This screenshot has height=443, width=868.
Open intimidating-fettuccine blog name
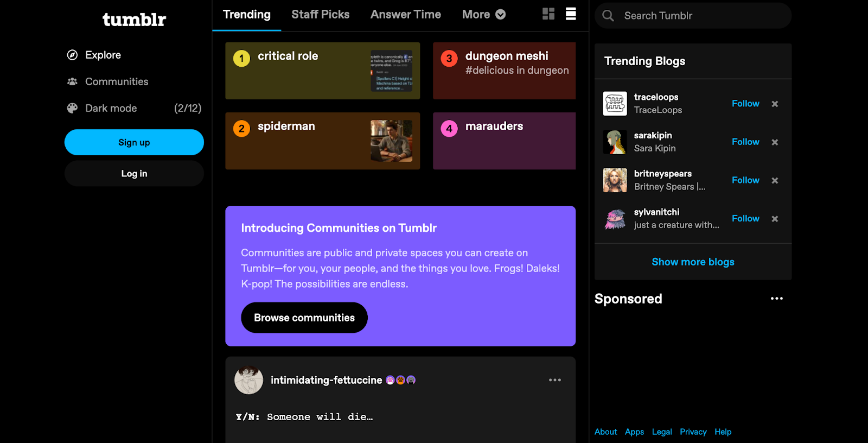[326, 380]
